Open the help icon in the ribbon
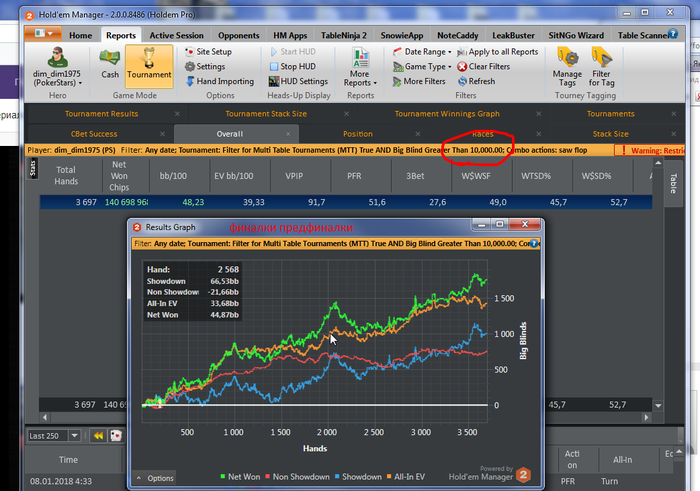Image resolution: width=700 pixels, height=491 pixels. click(673, 33)
